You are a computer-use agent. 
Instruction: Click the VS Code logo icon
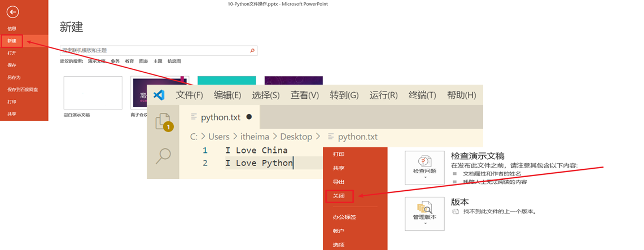[159, 95]
